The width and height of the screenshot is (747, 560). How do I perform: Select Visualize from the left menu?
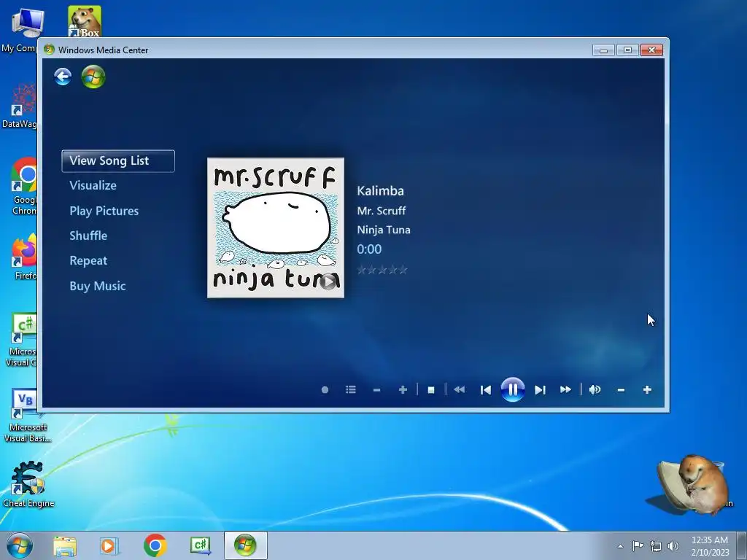coord(93,185)
